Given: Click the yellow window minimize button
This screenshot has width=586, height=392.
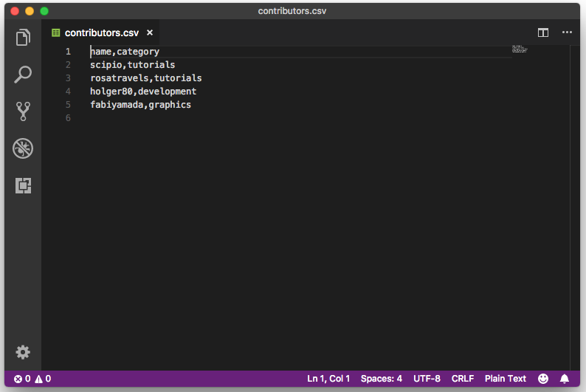Looking at the screenshot, I should (x=30, y=11).
